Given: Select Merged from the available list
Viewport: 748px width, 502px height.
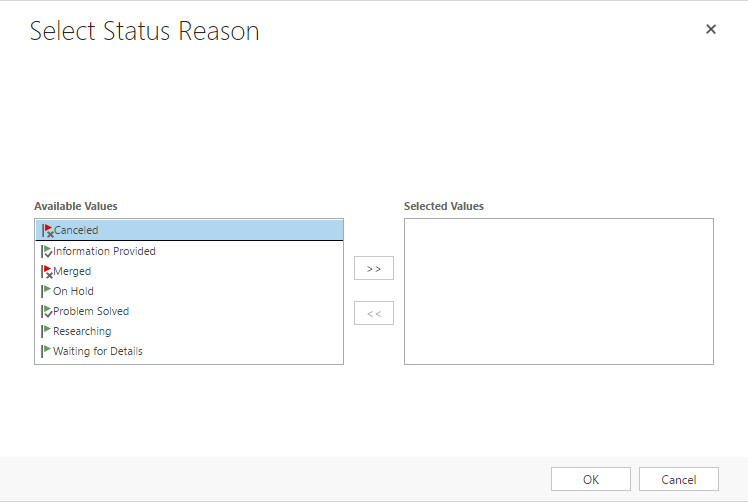Looking at the screenshot, I should tap(189, 271).
